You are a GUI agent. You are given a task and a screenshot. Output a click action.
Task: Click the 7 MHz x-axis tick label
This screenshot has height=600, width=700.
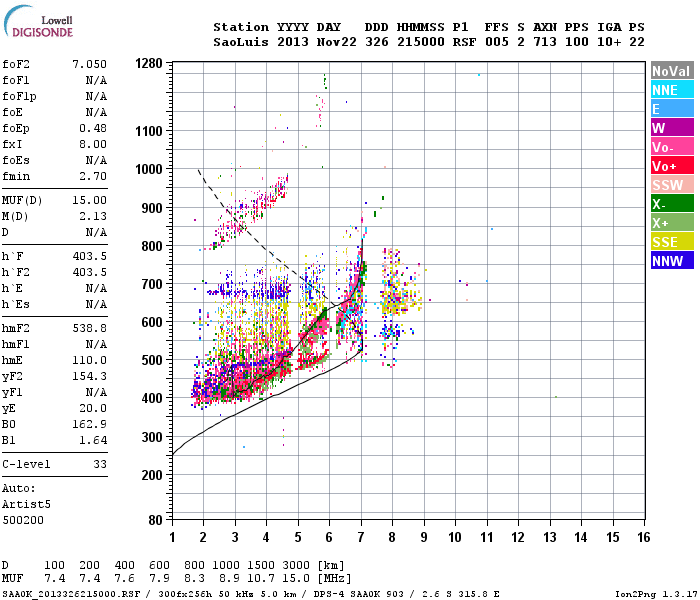(361, 537)
